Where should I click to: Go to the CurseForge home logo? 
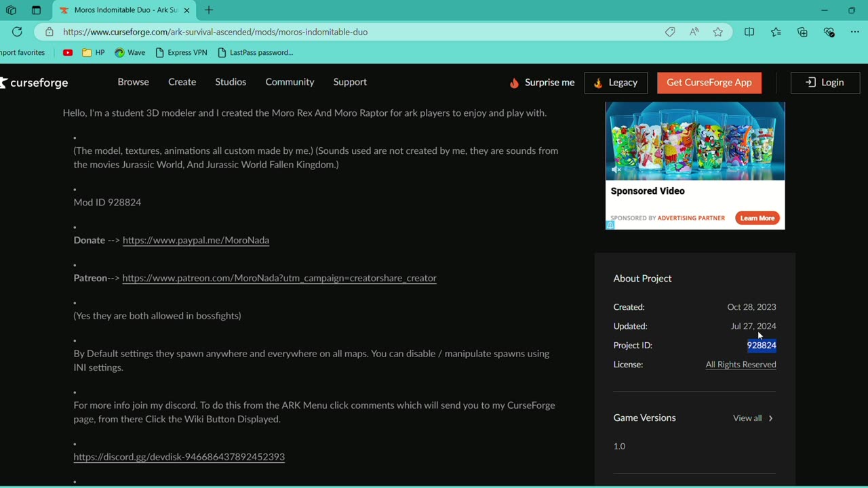pos(34,83)
